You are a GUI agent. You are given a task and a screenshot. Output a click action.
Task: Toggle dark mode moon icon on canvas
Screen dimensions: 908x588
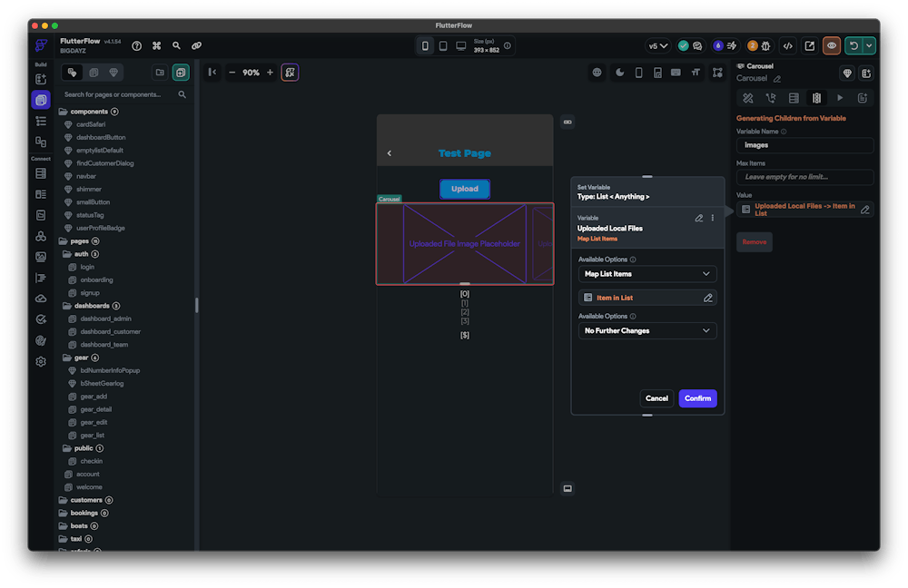618,73
